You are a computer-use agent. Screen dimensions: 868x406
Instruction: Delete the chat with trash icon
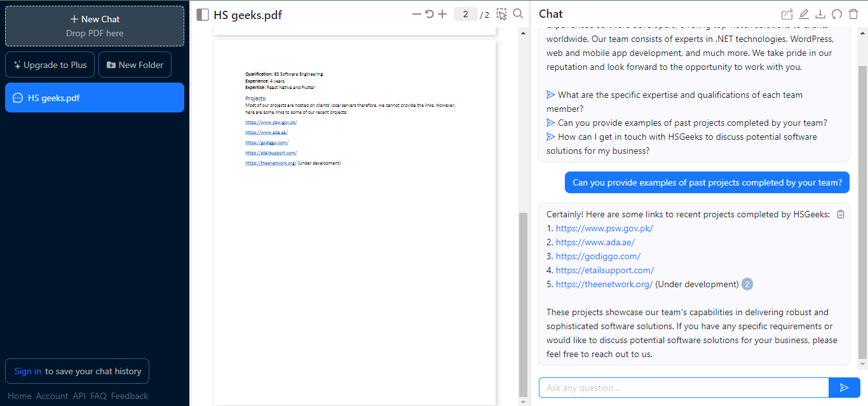click(x=853, y=15)
